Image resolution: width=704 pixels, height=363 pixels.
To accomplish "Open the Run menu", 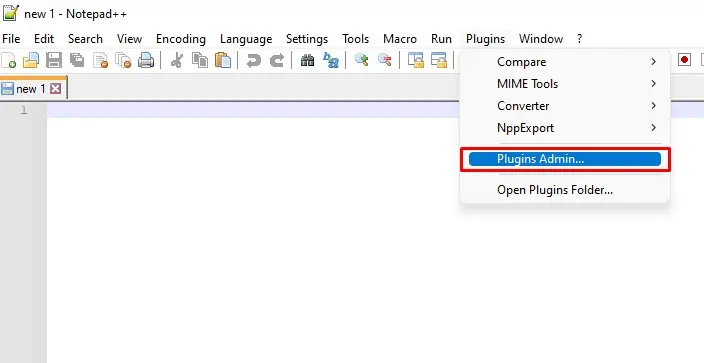I will (x=441, y=39).
